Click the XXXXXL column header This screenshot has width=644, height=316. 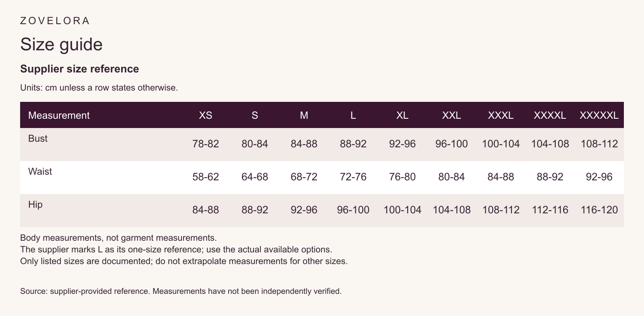click(599, 116)
